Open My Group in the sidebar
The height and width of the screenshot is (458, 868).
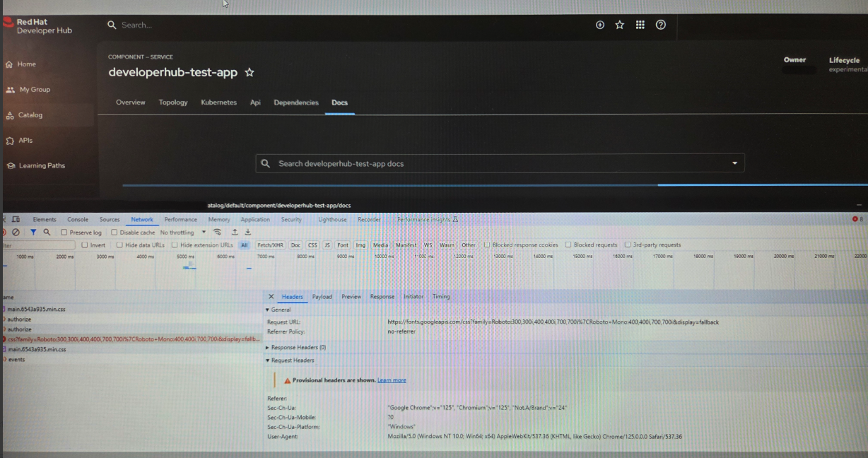(28, 90)
